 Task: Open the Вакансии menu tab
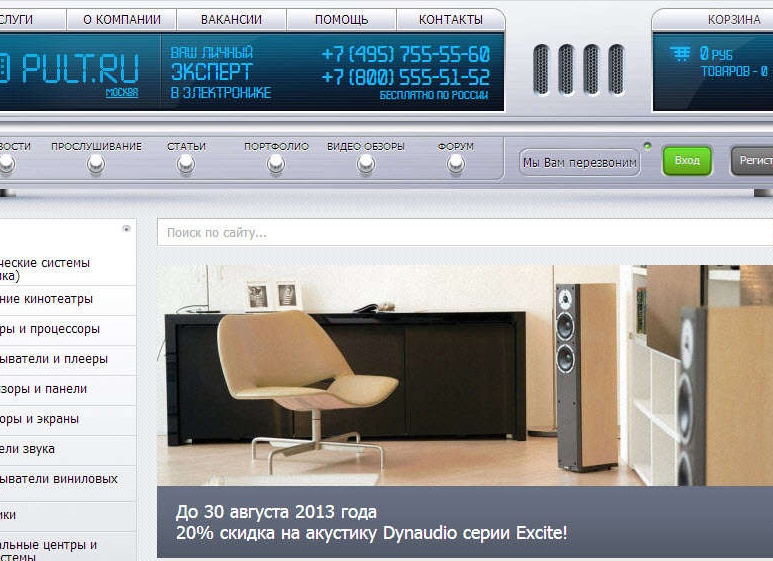(x=231, y=19)
